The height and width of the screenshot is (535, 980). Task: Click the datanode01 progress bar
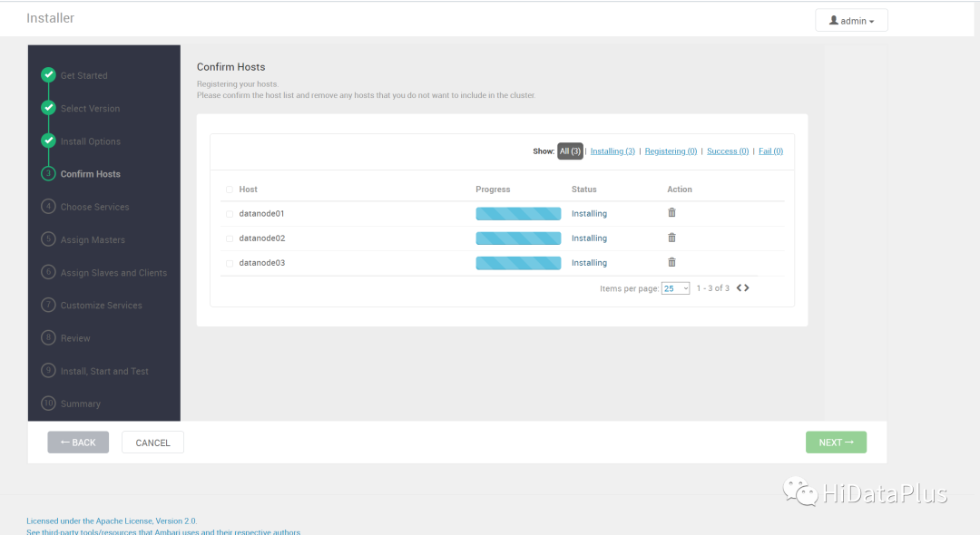[x=518, y=214]
